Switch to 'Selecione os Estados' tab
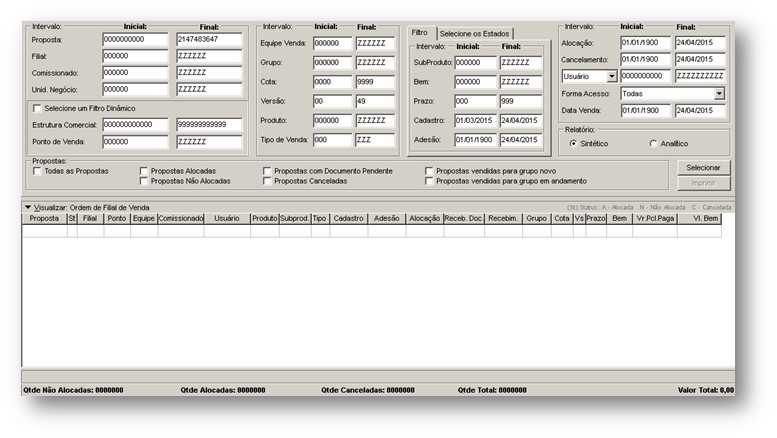 tap(474, 34)
